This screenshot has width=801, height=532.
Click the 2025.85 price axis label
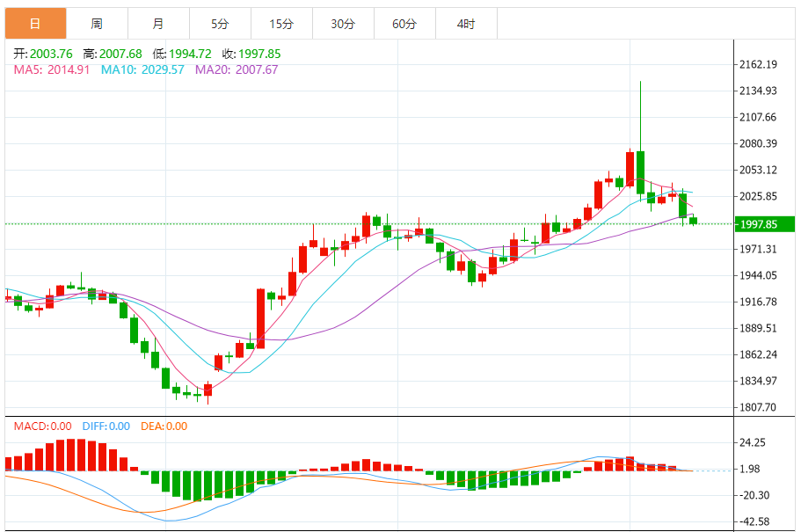pos(758,197)
